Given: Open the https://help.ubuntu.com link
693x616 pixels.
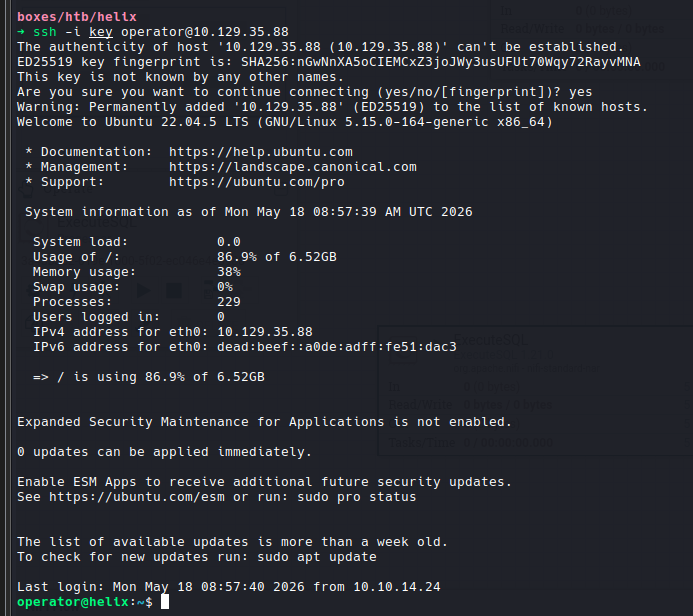Looking at the screenshot, I should tap(261, 152).
